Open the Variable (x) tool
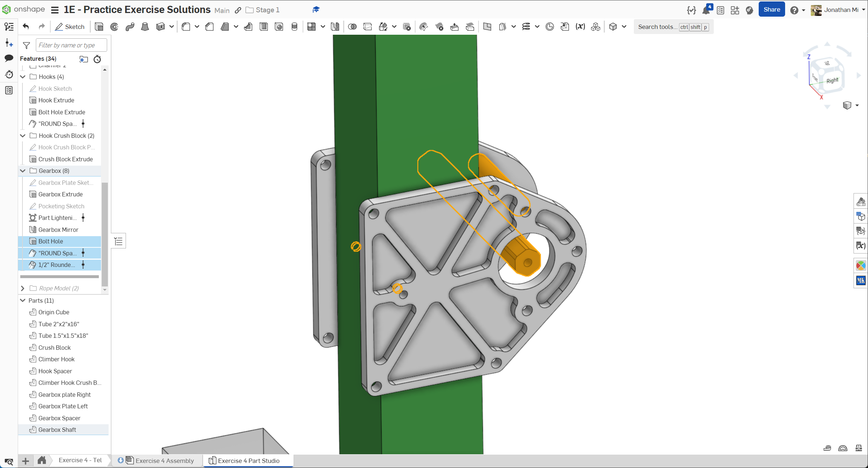This screenshot has height=468, width=868. (580, 27)
